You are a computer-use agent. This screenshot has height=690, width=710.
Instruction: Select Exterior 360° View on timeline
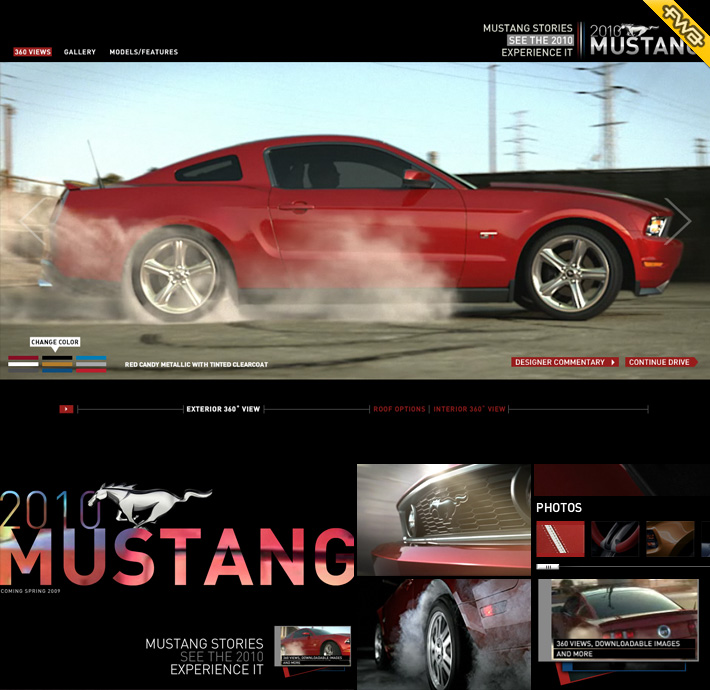click(x=223, y=409)
